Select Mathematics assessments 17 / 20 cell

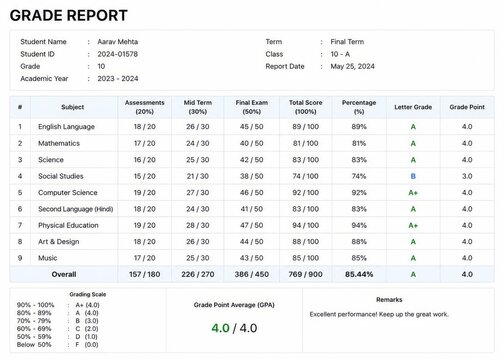pos(145,143)
